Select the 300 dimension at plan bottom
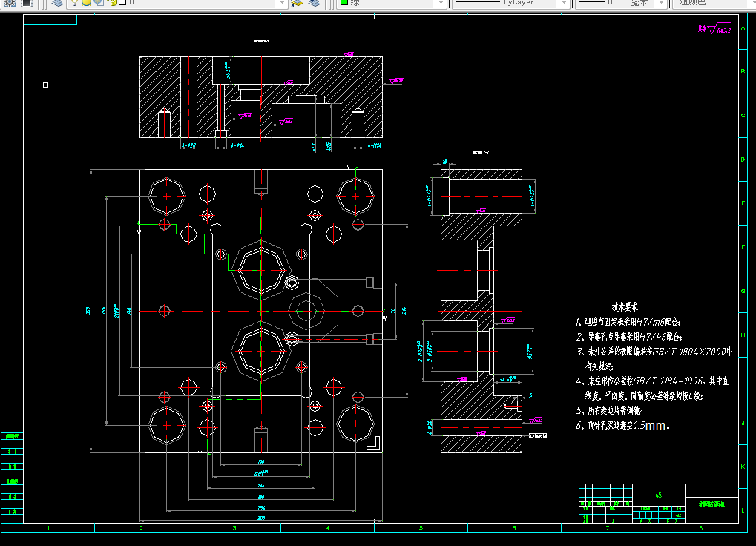This screenshot has height=546, width=756. coord(261,519)
